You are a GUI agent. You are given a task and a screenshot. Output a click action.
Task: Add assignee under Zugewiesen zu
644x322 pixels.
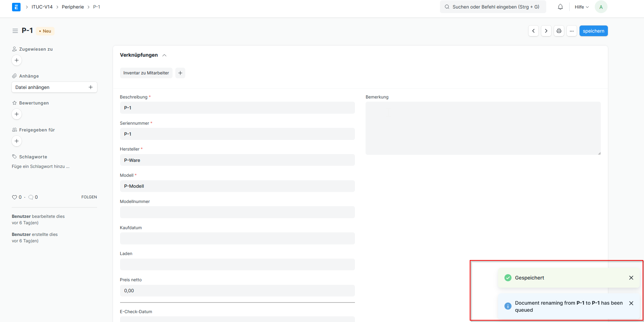click(17, 60)
